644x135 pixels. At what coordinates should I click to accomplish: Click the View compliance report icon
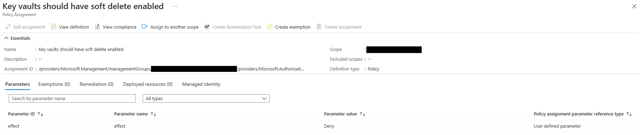click(97, 27)
